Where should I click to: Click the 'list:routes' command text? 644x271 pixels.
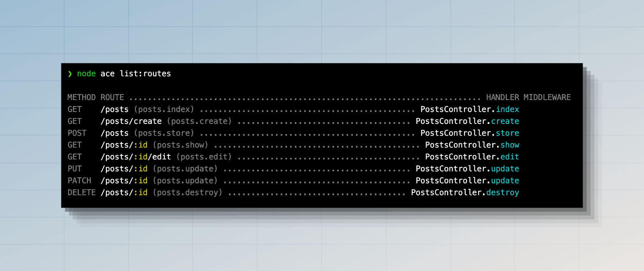(x=145, y=74)
